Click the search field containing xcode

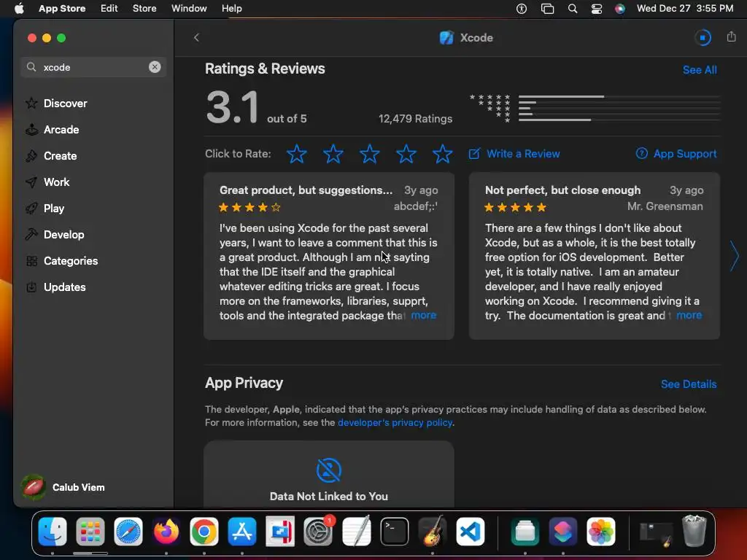93,67
